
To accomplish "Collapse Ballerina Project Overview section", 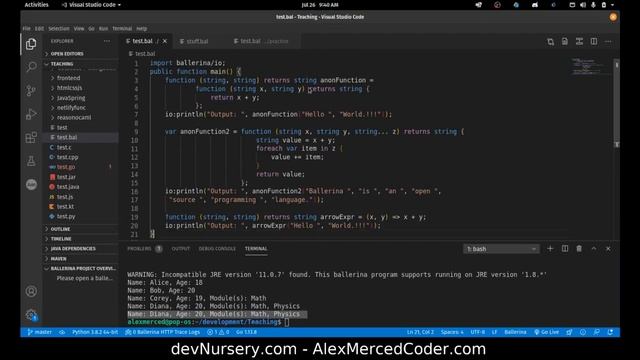I will 81,269.
